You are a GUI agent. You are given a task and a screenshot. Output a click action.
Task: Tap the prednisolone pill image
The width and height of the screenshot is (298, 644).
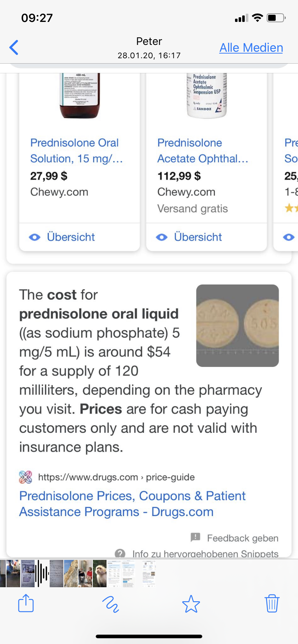pos(238,326)
